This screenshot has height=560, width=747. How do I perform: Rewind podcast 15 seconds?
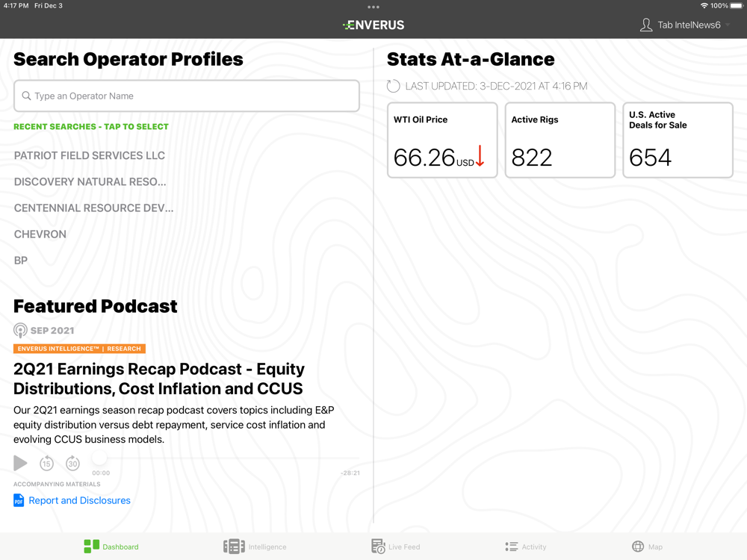click(x=46, y=463)
